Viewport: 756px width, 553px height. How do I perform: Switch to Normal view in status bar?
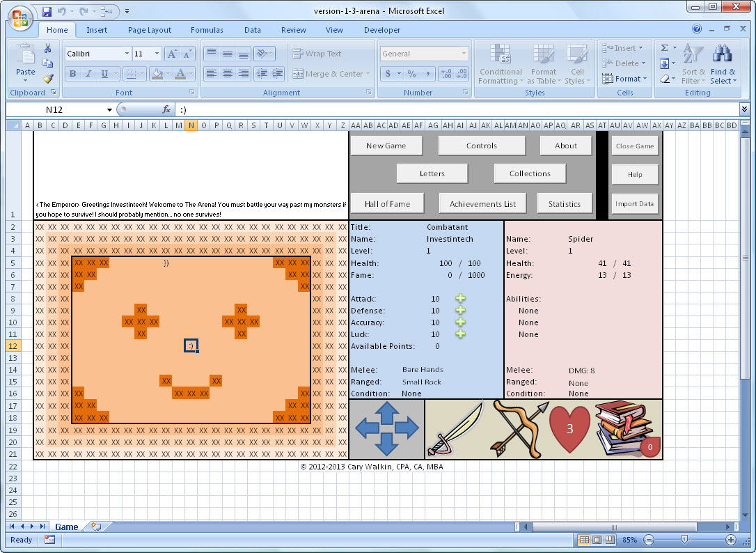583,540
